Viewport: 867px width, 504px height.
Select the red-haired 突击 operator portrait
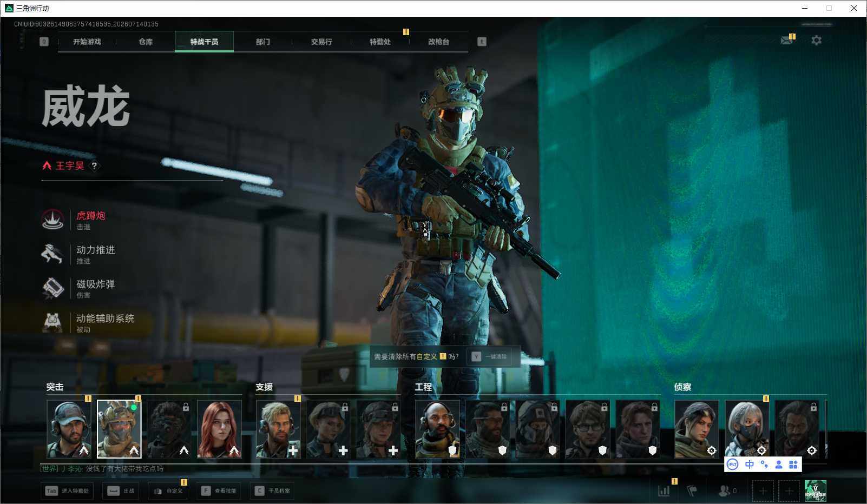(219, 429)
